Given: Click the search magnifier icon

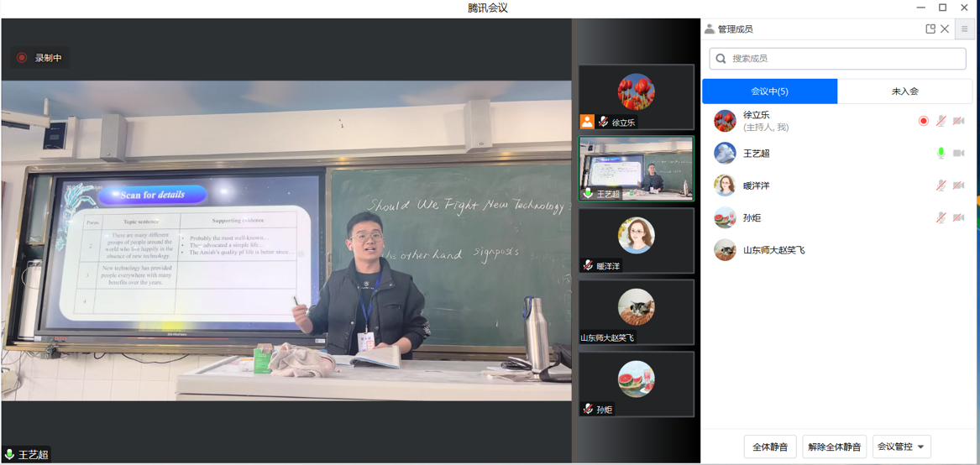Looking at the screenshot, I should (721, 59).
